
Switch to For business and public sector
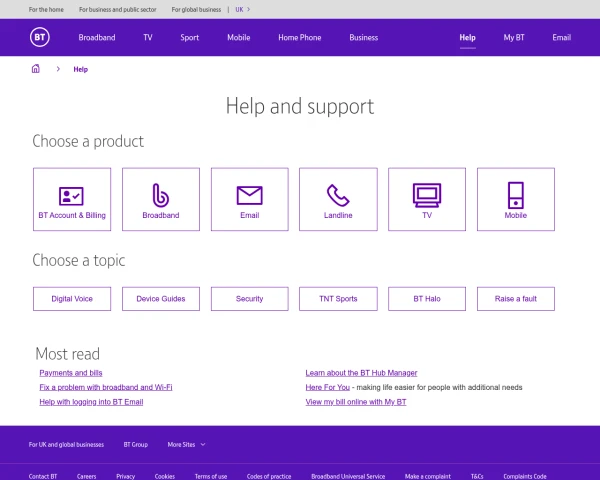click(117, 9)
